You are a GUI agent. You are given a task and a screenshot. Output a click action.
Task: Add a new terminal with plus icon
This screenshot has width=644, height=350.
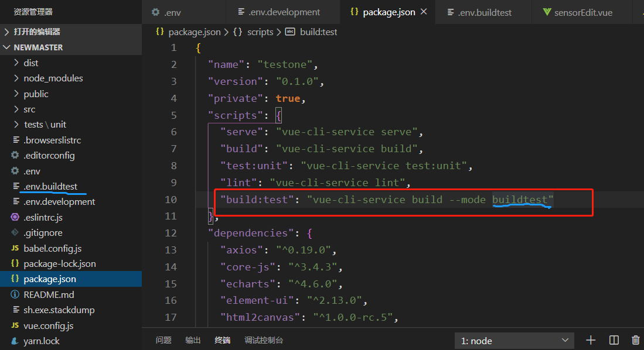pyautogui.click(x=591, y=340)
